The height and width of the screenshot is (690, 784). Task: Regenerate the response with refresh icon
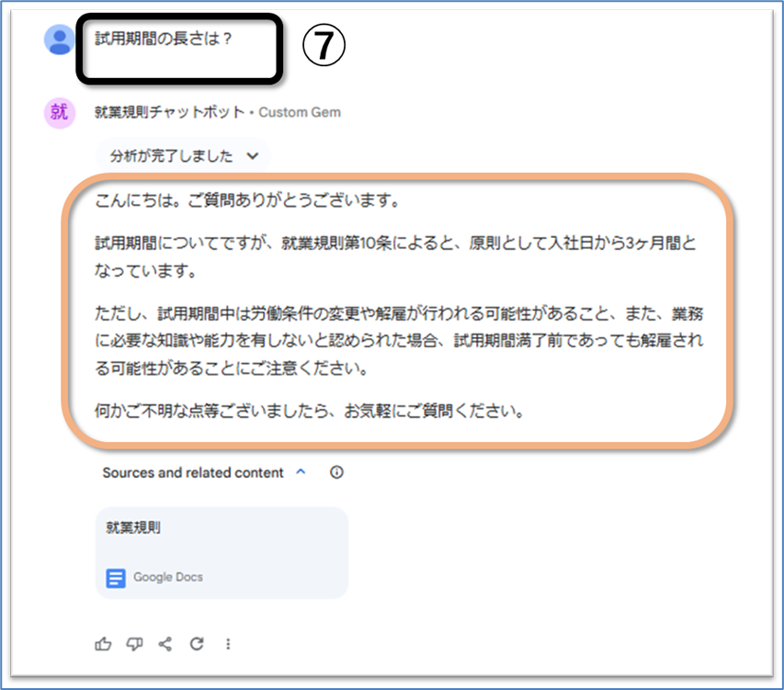point(197,644)
